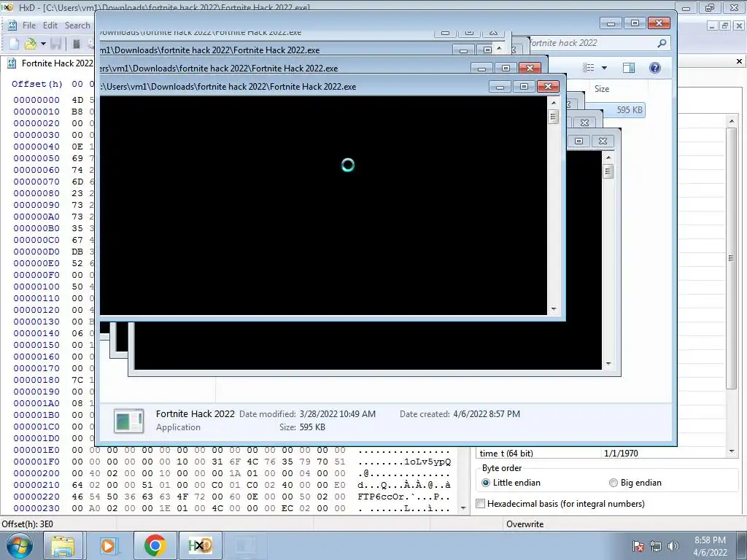Close the second console window titled ers\vm1\Downloads
Screen dimensions: 747x560
coord(530,68)
